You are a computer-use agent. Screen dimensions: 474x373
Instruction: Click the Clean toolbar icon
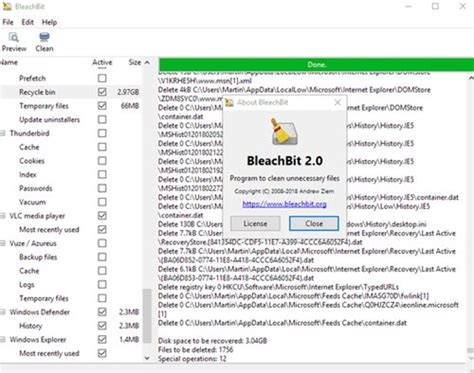click(44, 37)
